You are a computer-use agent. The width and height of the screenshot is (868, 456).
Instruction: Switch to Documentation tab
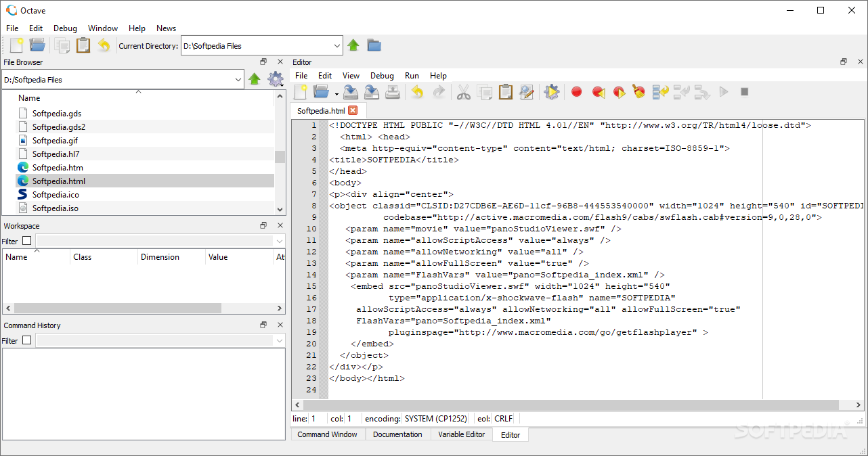point(397,434)
